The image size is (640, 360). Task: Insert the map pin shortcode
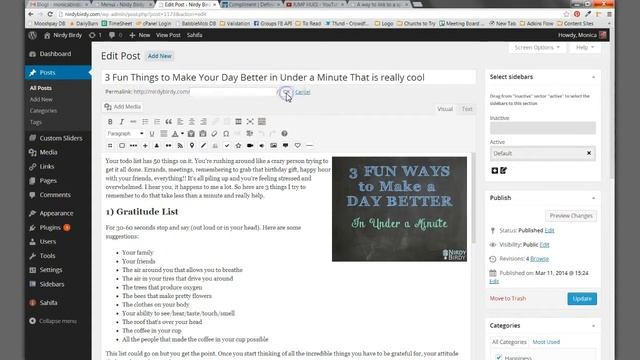tap(192, 145)
